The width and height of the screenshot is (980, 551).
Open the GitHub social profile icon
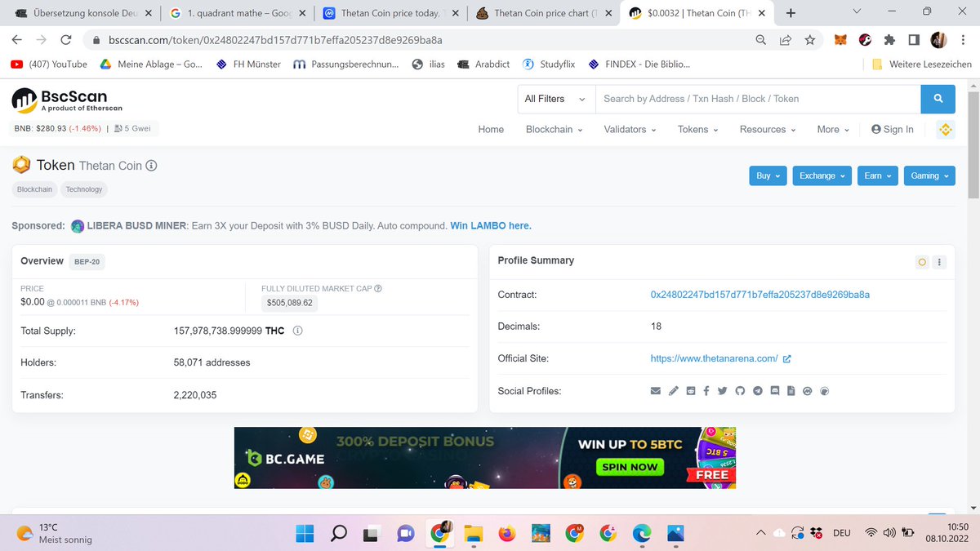[x=740, y=391]
